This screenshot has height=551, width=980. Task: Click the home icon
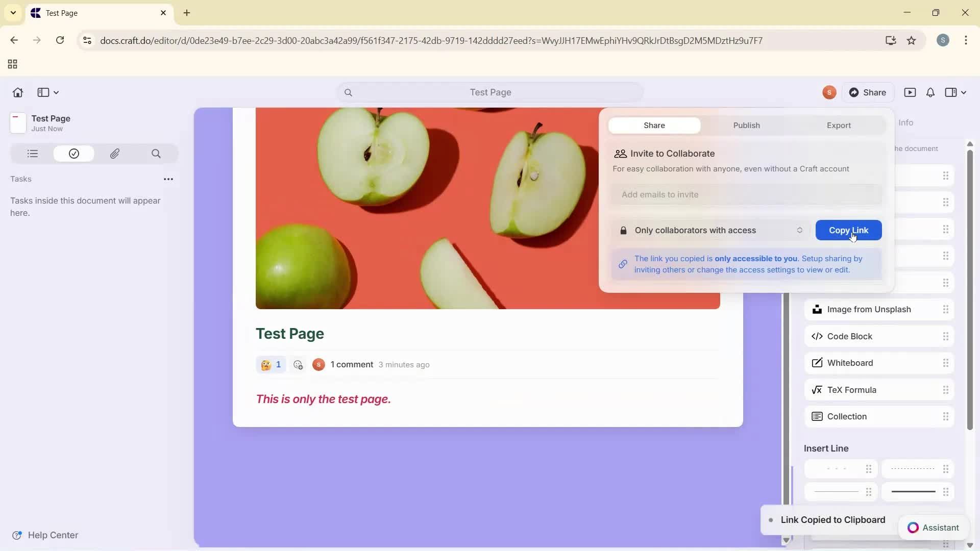[x=17, y=92]
